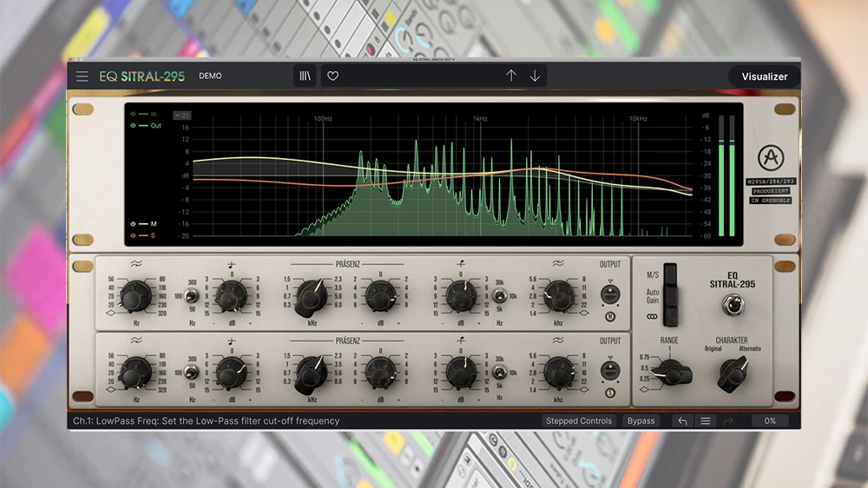The image size is (868, 488).
Task: Toggle the Visualizer panel button
Action: tap(764, 76)
